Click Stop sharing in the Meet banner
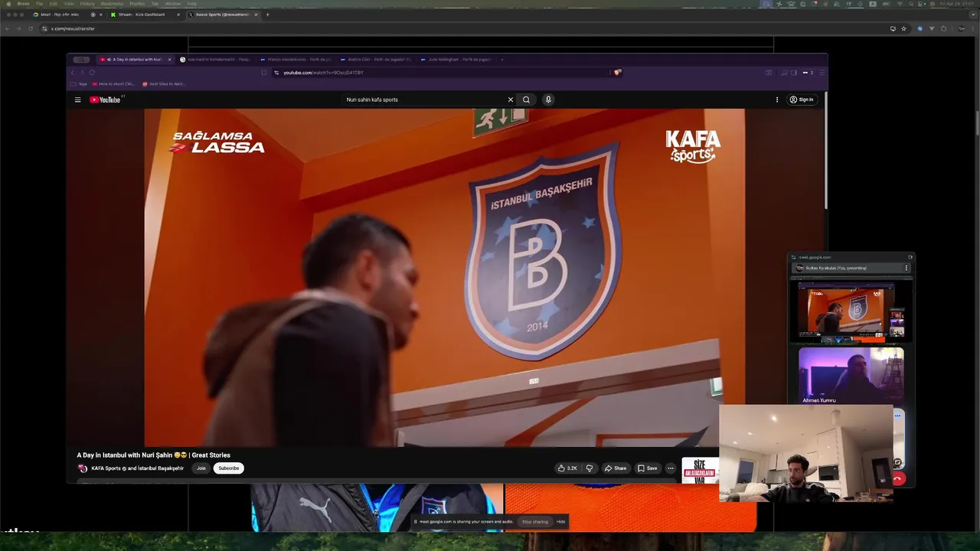Viewport: 980px width, 551px height. [x=535, y=522]
